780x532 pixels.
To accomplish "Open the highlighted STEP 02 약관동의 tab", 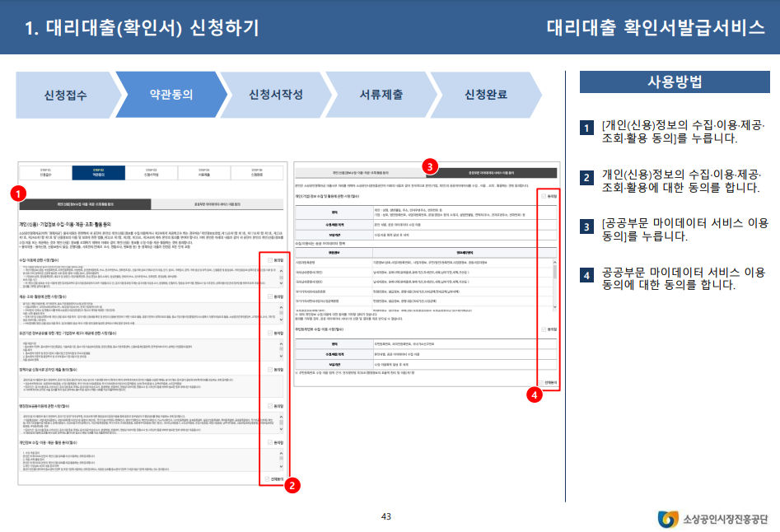I will (x=99, y=172).
